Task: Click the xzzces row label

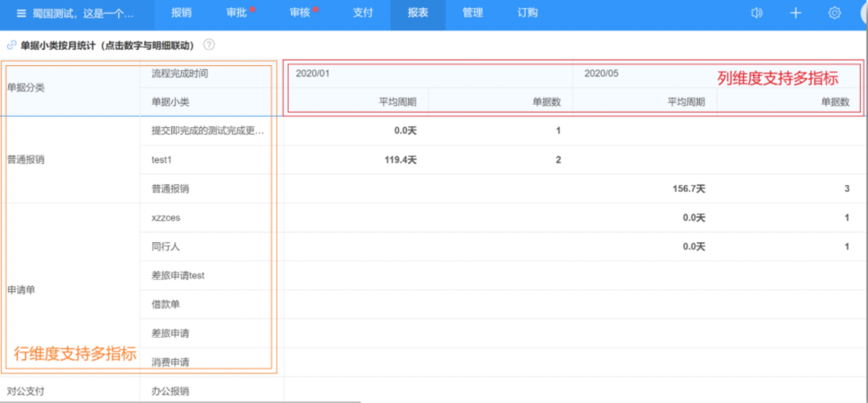Action: click(x=166, y=218)
